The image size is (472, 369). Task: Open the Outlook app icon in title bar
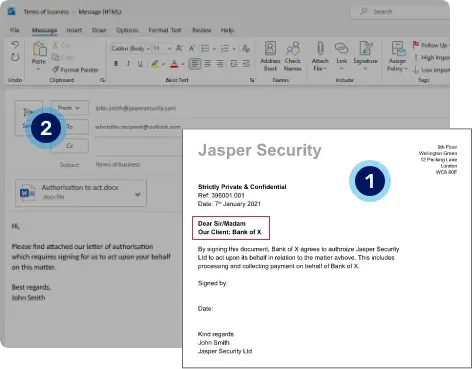12,12
